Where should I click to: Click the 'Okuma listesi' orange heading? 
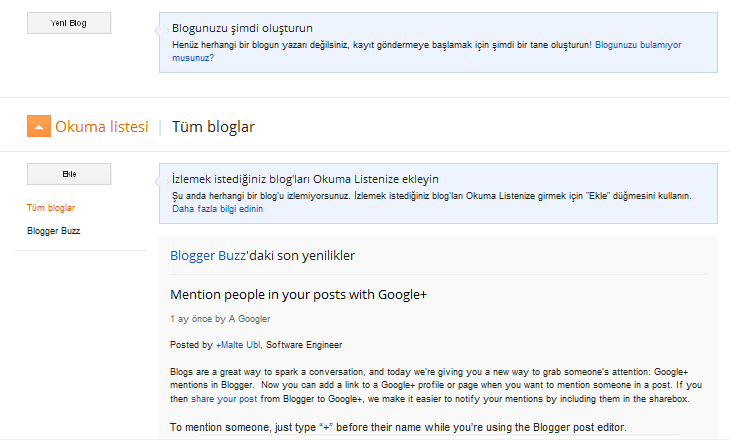click(101, 127)
